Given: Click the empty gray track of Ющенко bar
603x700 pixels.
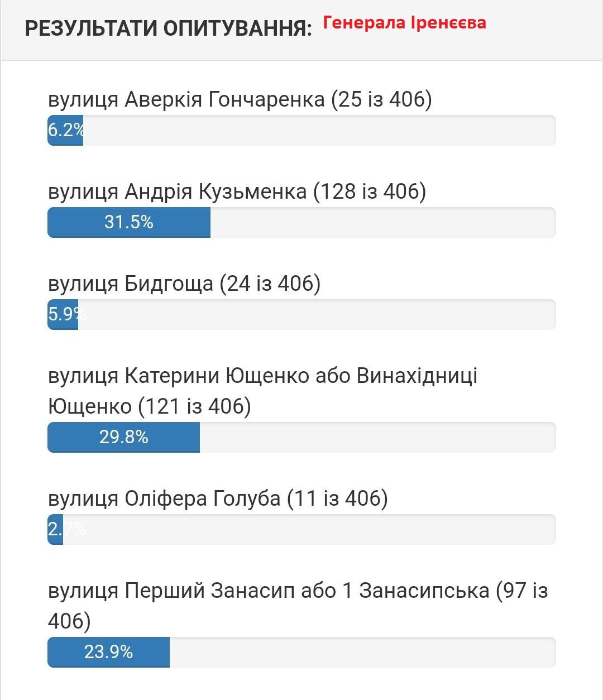Looking at the screenshot, I should click(x=377, y=437).
